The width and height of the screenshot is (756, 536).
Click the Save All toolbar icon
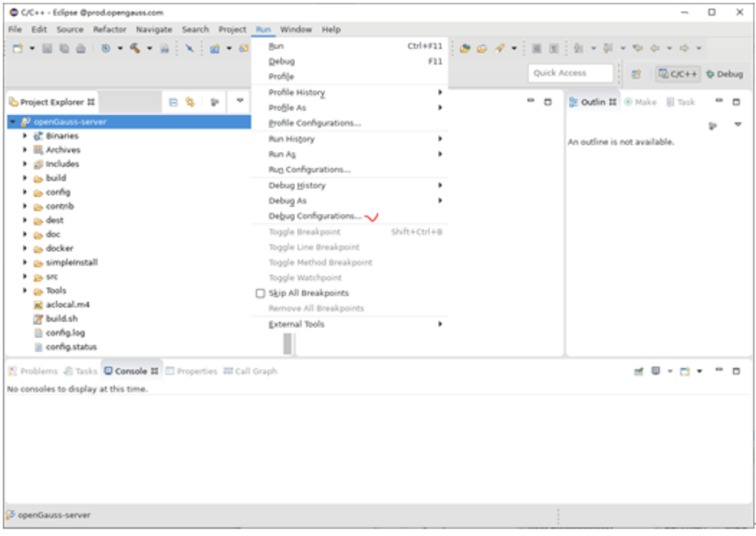point(64,48)
